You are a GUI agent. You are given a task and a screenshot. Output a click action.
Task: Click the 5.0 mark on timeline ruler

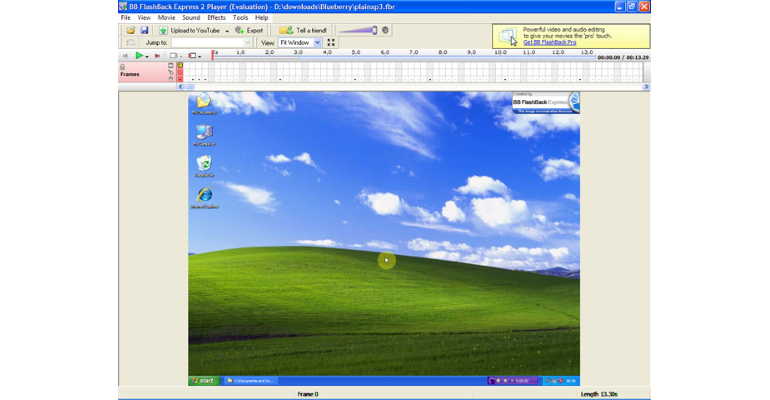[x=356, y=52]
